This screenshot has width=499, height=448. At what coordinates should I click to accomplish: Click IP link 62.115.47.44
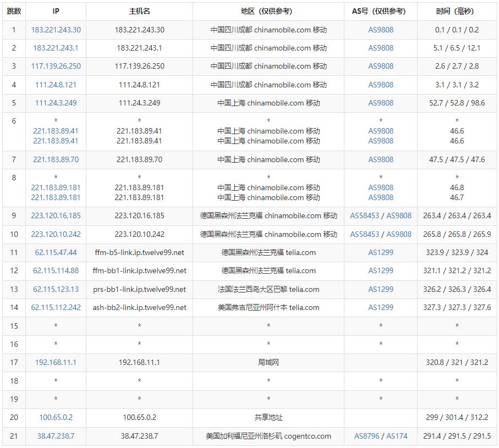point(56,252)
